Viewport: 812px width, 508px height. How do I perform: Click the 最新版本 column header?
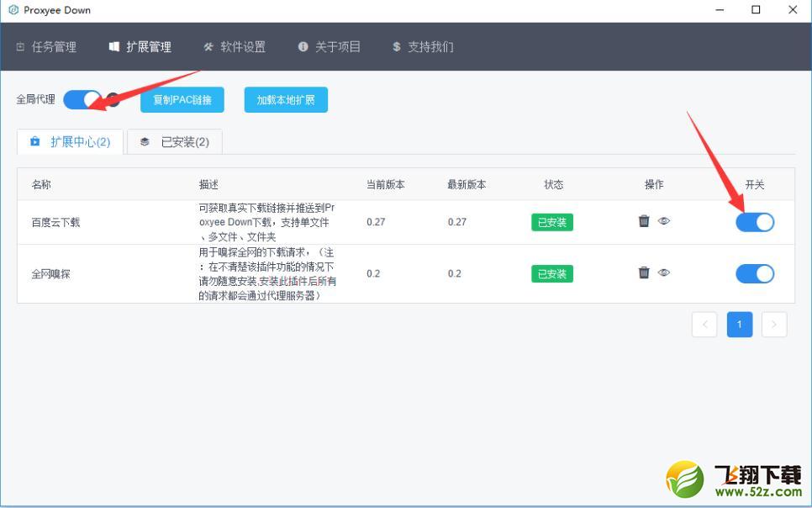(467, 184)
